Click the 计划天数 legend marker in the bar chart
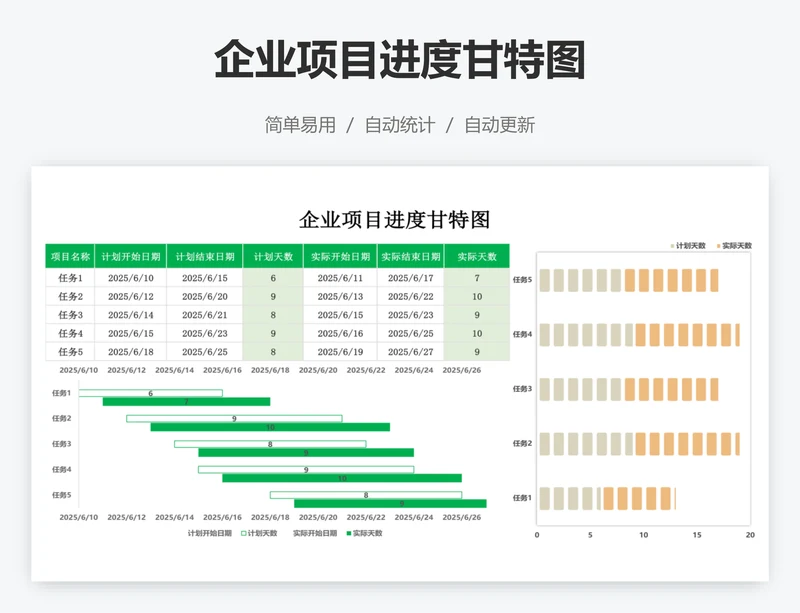 tap(672, 245)
